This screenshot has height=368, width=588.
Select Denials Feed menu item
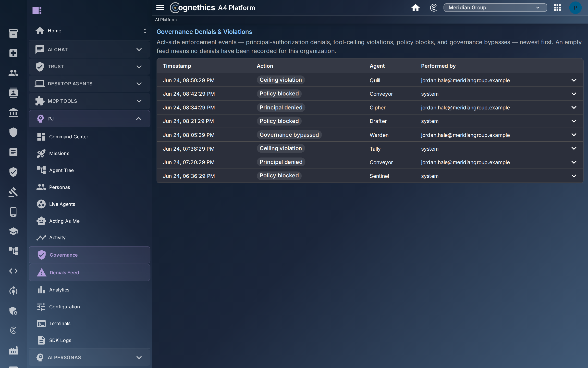[x=89, y=273]
